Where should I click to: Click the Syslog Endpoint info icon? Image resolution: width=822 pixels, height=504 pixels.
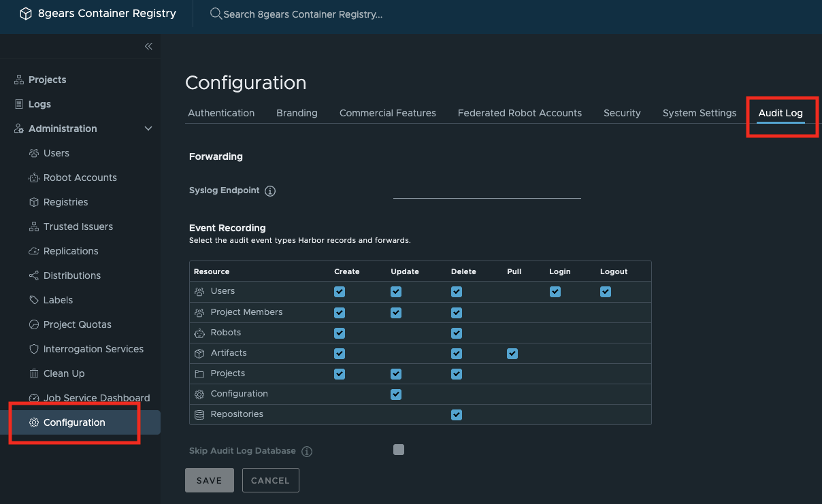point(270,191)
